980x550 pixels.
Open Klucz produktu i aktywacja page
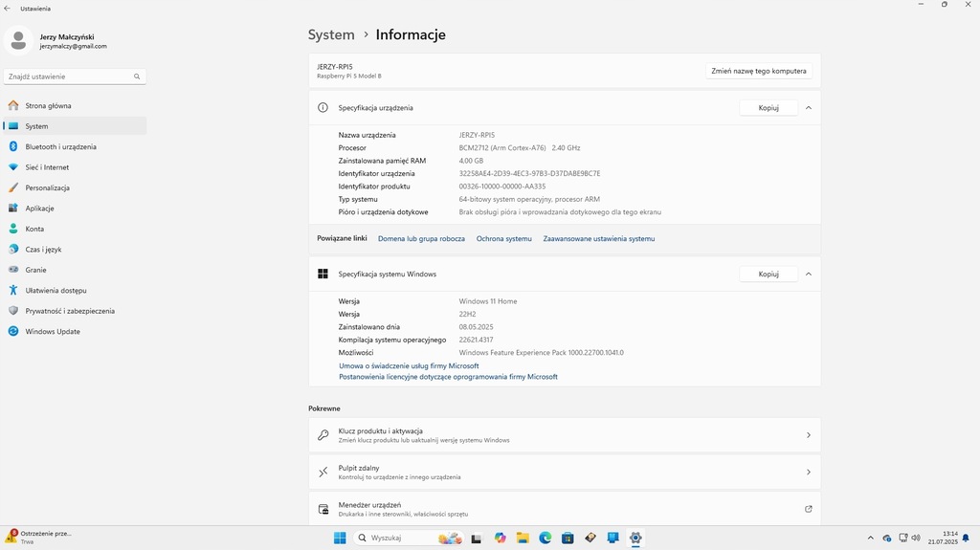tap(564, 435)
